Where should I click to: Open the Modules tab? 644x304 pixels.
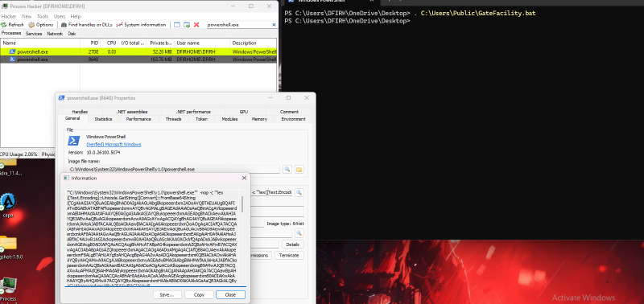click(x=229, y=119)
